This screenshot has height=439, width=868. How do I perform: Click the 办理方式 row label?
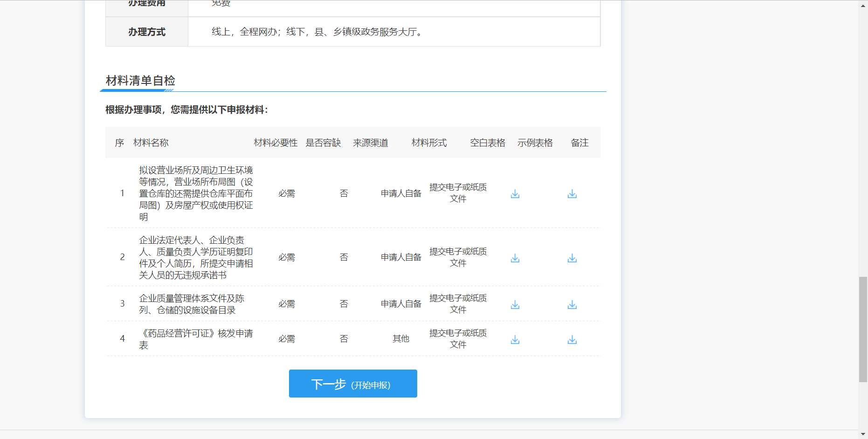pyautogui.click(x=147, y=32)
